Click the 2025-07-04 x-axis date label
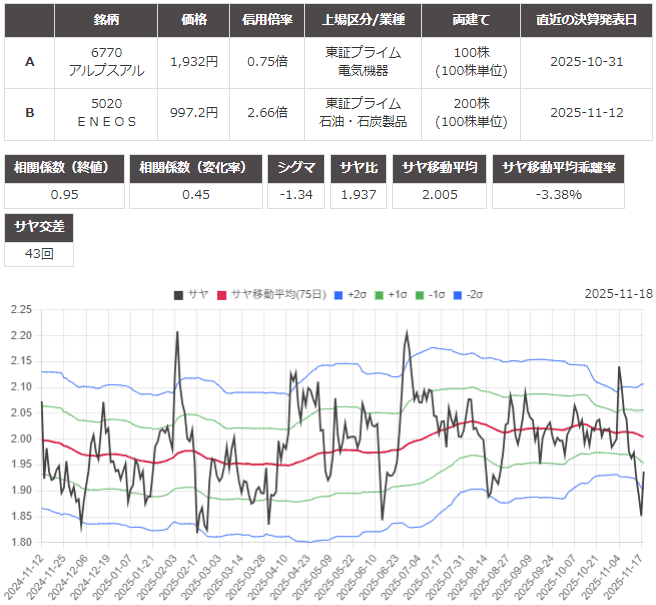The width and height of the screenshot is (656, 605). [x=411, y=576]
